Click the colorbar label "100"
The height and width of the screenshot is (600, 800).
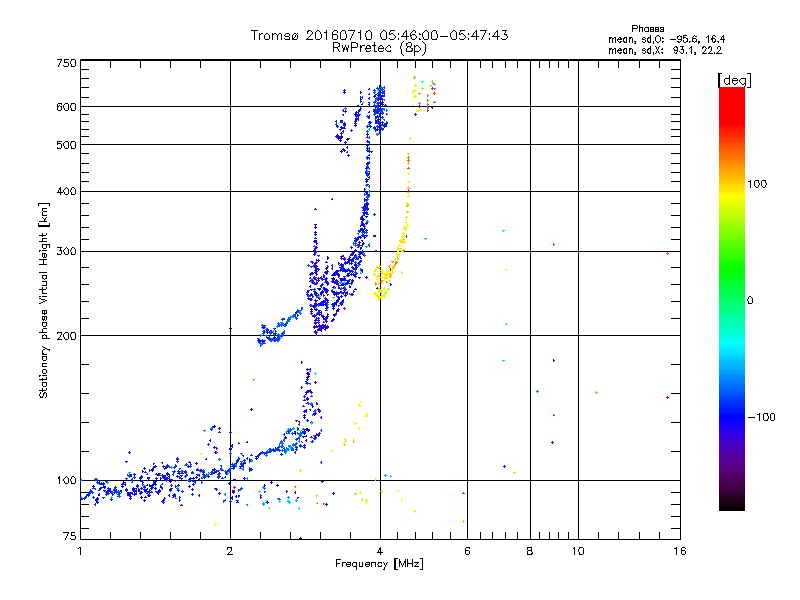click(757, 184)
